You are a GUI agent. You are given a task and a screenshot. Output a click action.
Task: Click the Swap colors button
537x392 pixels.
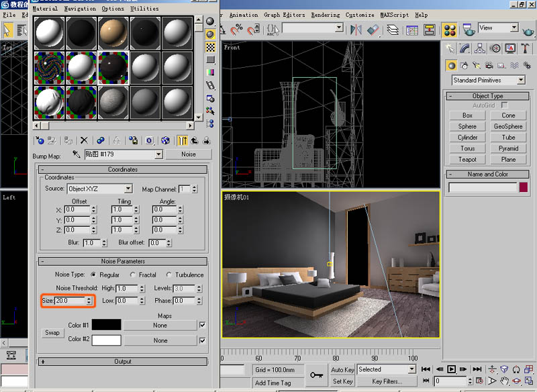[52, 333]
